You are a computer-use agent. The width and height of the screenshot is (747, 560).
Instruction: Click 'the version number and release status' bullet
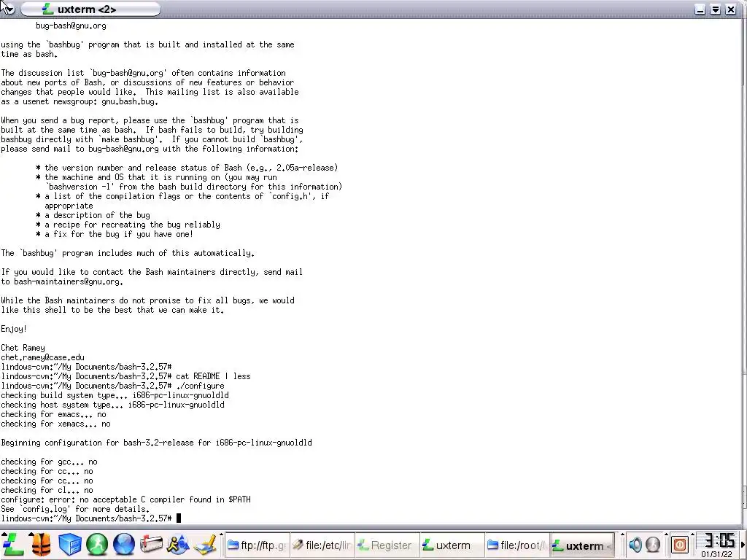pyautogui.click(x=187, y=168)
